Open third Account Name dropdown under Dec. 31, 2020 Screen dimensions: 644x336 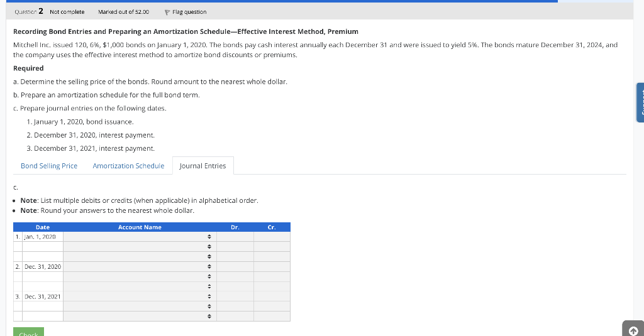coord(140,286)
